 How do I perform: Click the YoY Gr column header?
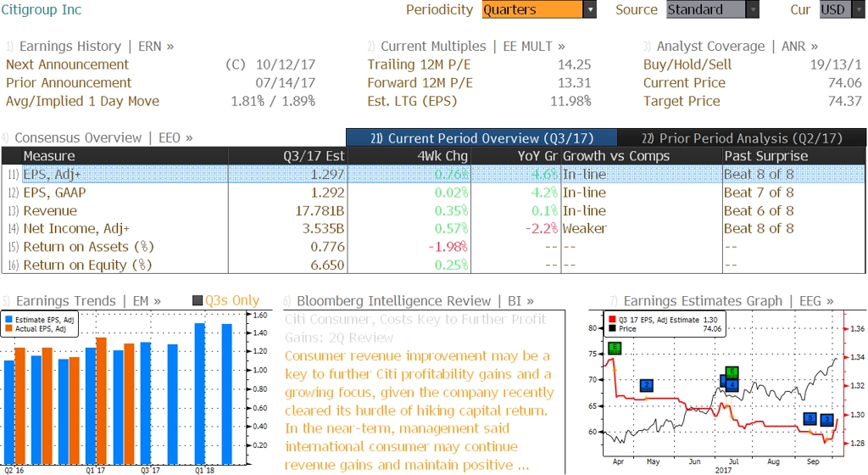click(x=516, y=155)
